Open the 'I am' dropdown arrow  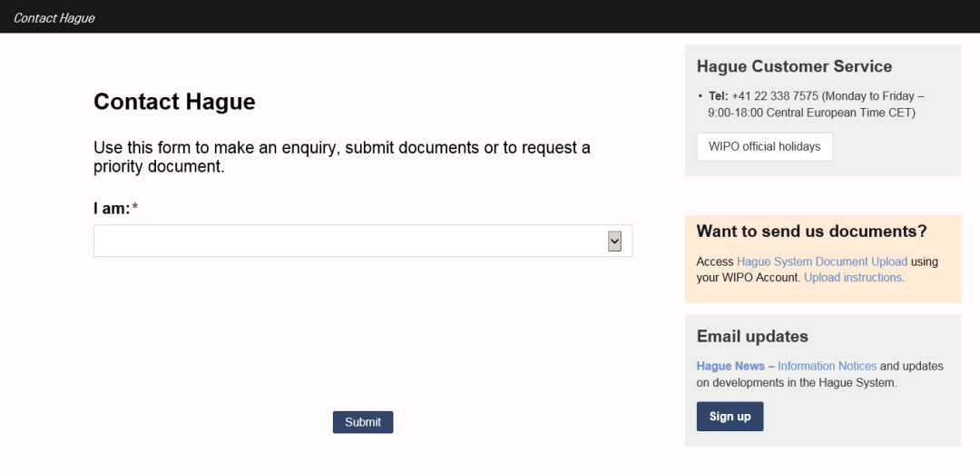614,241
